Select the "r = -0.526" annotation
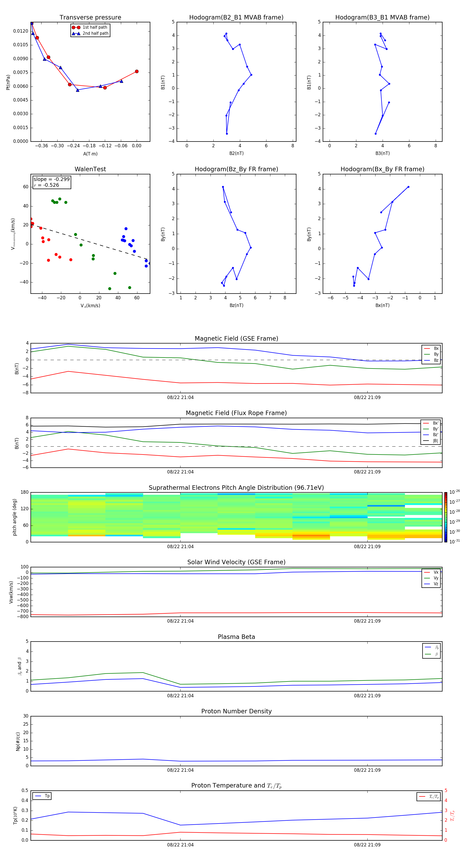Screen dimensions: 473x868 (x=47, y=185)
